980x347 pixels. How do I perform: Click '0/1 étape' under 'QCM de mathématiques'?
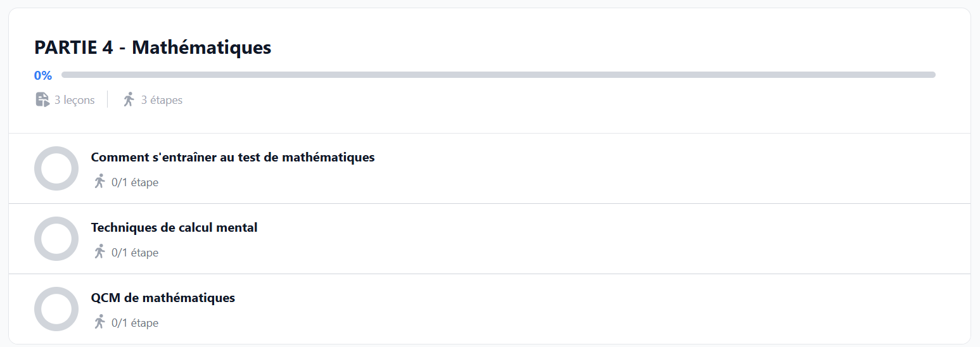[135, 323]
